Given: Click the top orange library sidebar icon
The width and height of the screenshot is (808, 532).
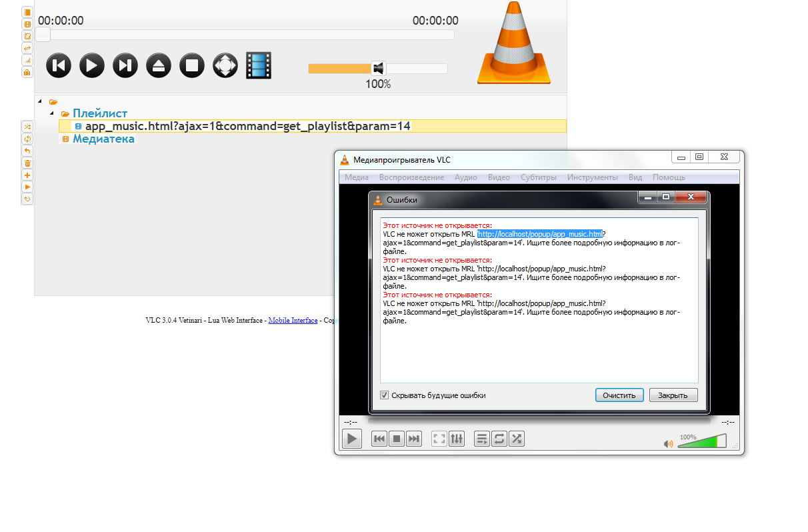Looking at the screenshot, I should click(27, 12).
